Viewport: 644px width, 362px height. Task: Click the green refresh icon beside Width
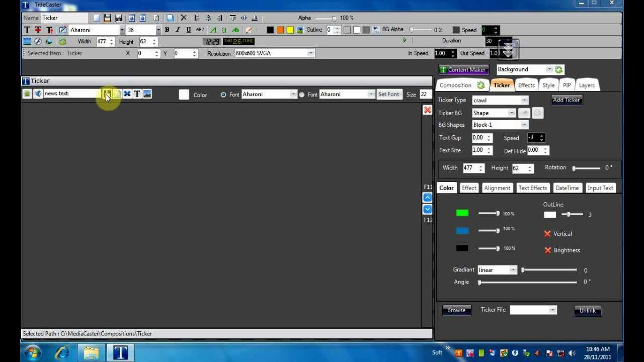[x=62, y=42]
